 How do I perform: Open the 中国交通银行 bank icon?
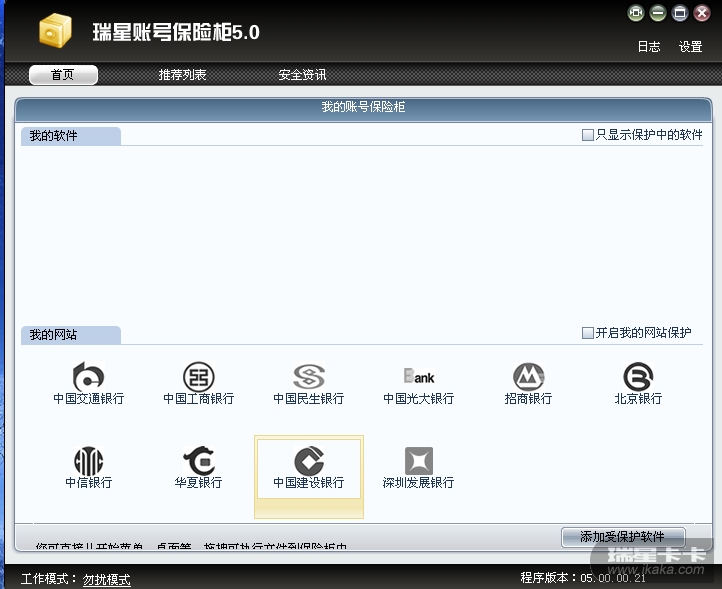88,376
